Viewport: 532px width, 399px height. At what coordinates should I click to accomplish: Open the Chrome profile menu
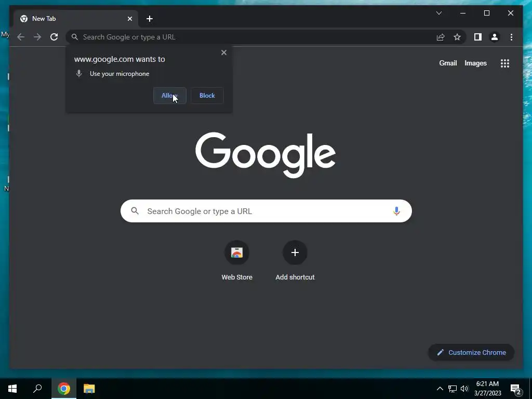tap(495, 37)
